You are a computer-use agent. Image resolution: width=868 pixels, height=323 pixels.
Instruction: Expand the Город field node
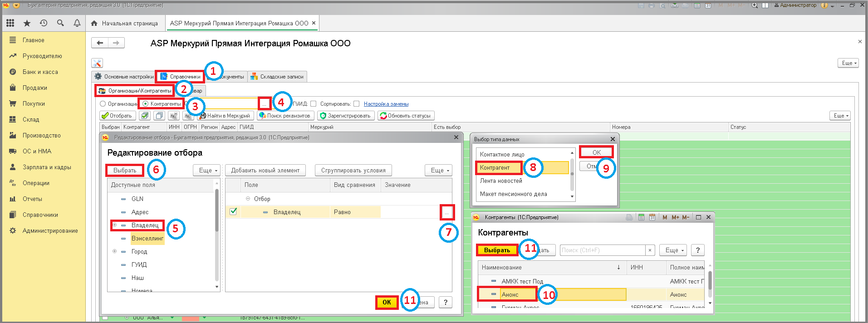[115, 251]
